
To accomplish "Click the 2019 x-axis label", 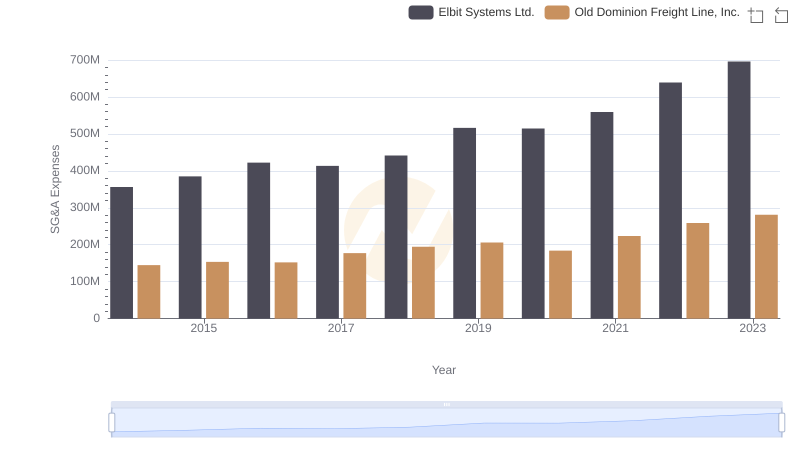I will (x=478, y=328).
